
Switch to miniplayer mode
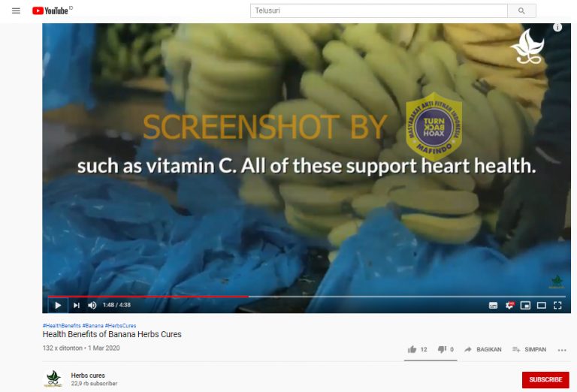pyautogui.click(x=525, y=305)
